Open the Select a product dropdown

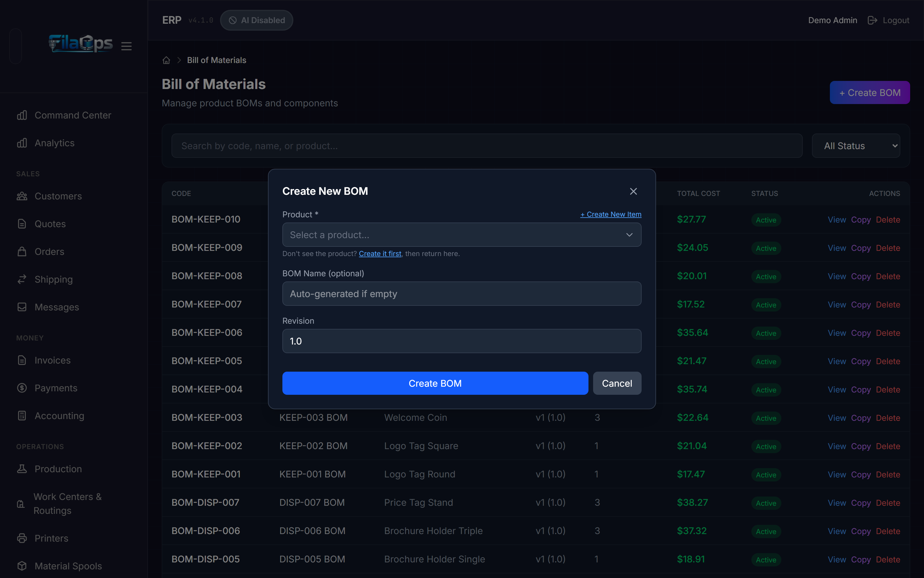pos(462,235)
